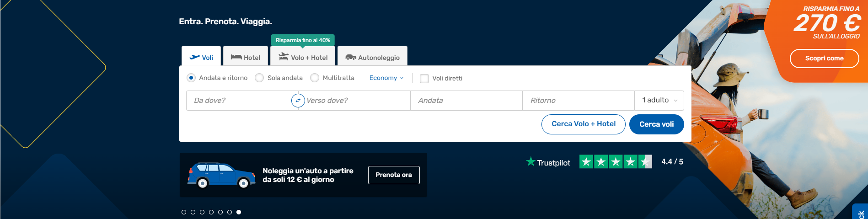Viewport: 868px width, 219px height.
Task: Switch to the Volo + Hotel tab
Action: pos(303,56)
